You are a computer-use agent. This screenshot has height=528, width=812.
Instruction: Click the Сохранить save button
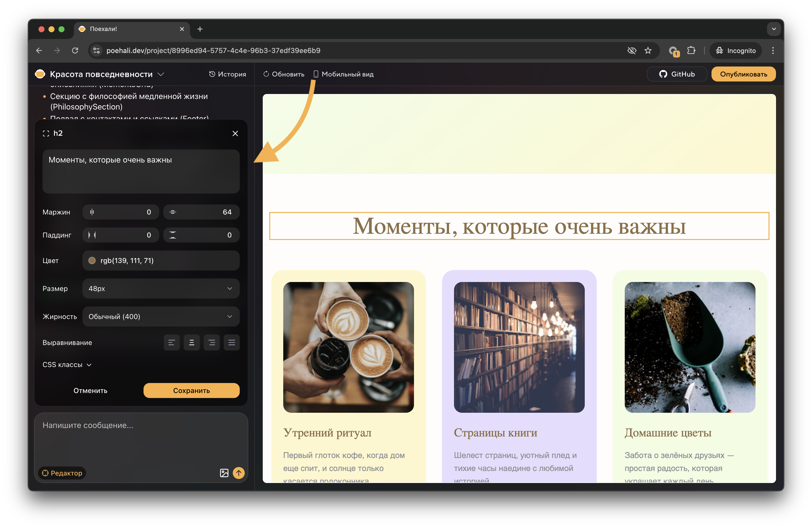pos(191,390)
